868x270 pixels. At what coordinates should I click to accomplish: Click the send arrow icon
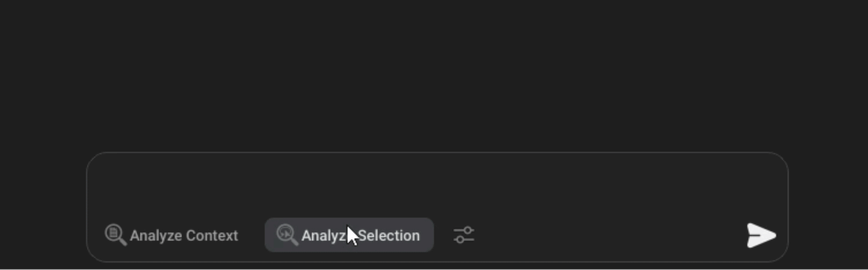pyautogui.click(x=761, y=235)
